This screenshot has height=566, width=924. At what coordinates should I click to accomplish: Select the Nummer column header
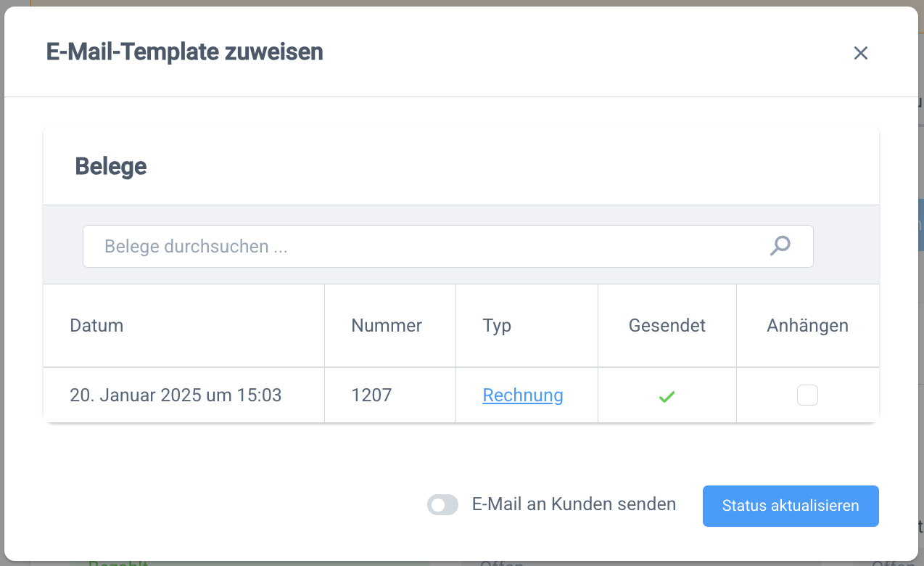[387, 325]
